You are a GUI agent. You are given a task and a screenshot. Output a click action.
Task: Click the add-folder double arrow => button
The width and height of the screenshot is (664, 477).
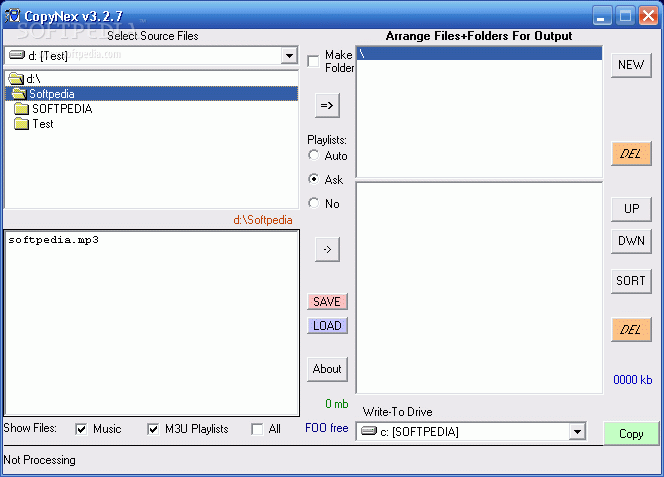point(327,105)
